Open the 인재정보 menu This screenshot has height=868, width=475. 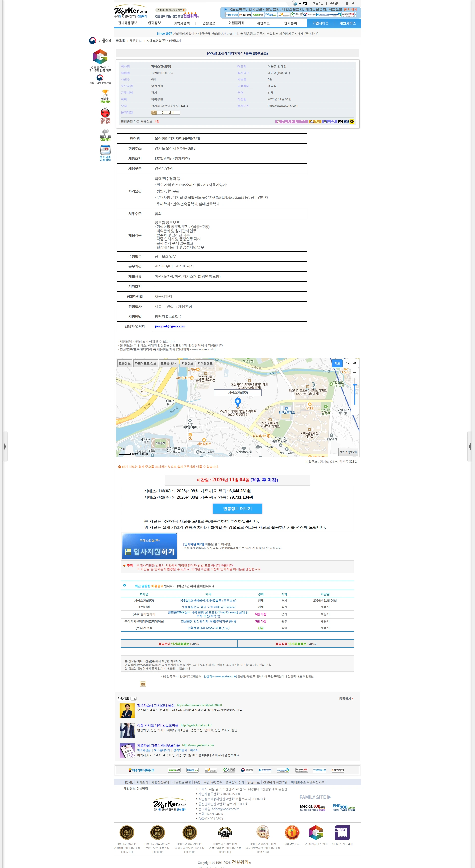point(155,23)
